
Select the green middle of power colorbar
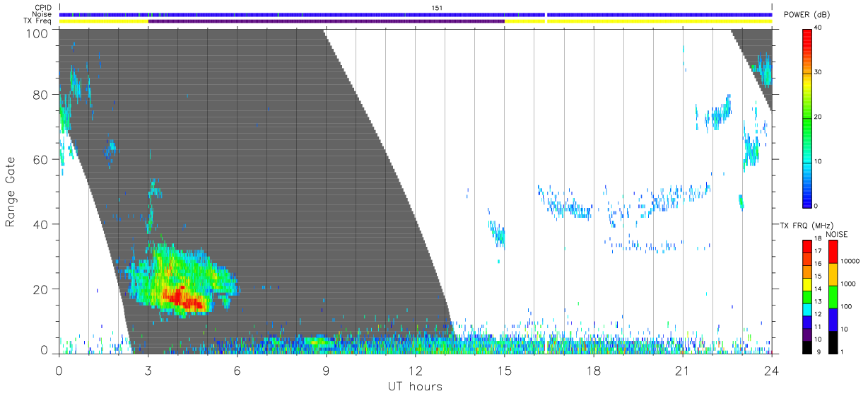coord(807,117)
